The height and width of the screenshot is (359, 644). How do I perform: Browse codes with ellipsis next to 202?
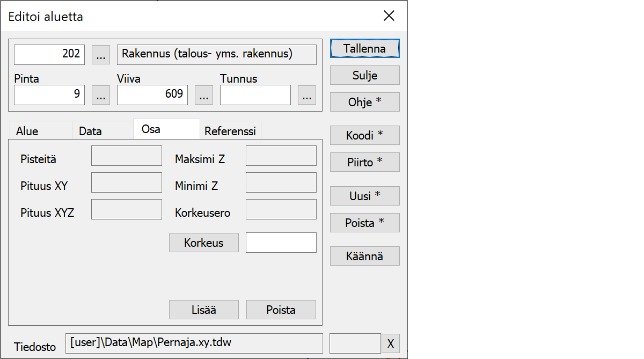coord(101,55)
